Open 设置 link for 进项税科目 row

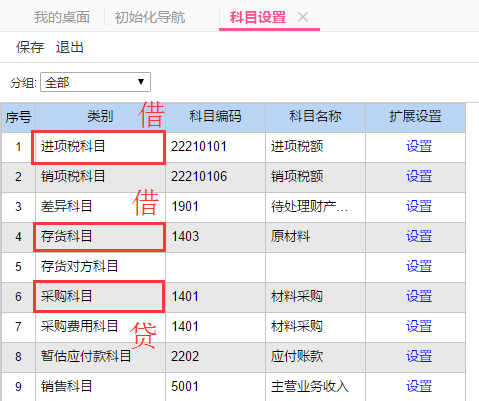(x=419, y=147)
